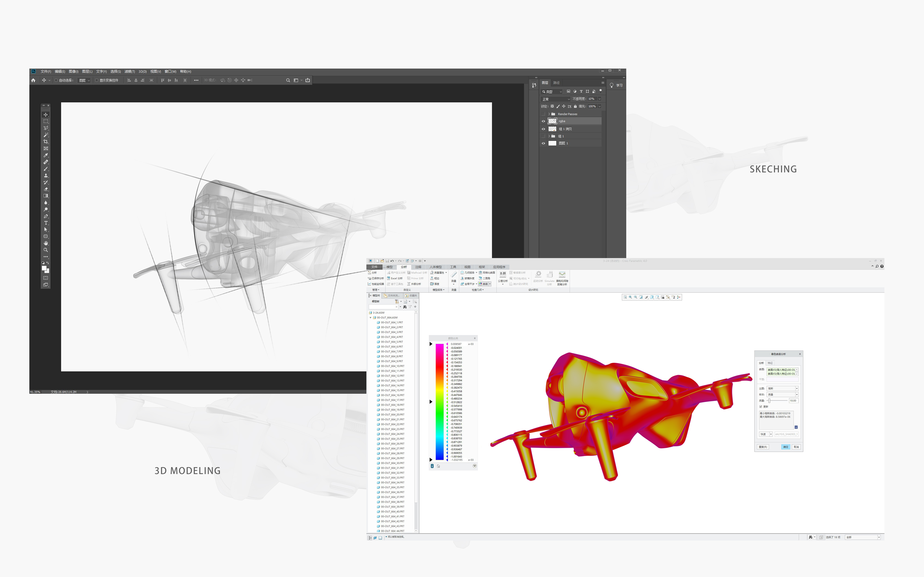924x577 pixels.
Task: Switch to the 路径 tab in Photoshop
Action: tap(557, 83)
